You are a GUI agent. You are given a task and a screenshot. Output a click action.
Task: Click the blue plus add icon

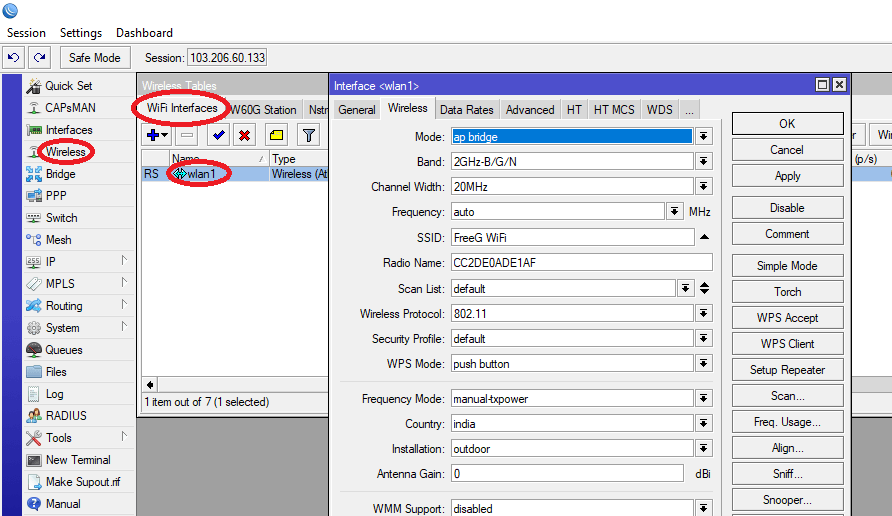click(x=156, y=135)
